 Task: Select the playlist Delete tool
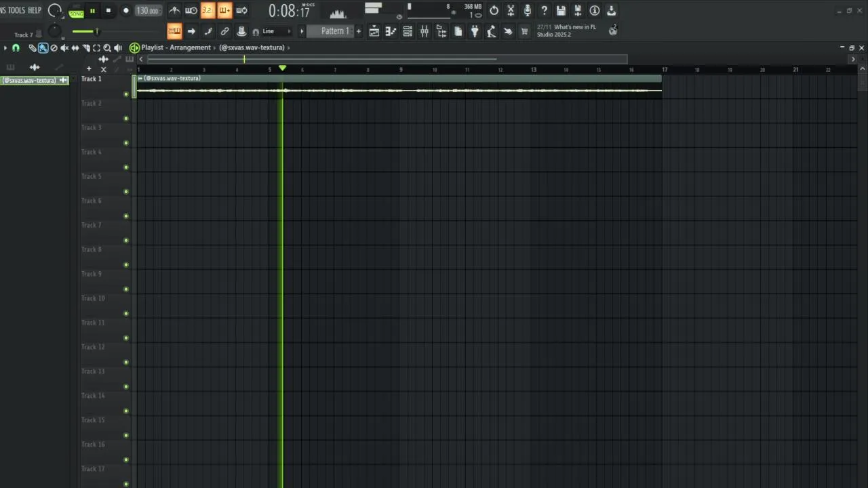pos(54,47)
